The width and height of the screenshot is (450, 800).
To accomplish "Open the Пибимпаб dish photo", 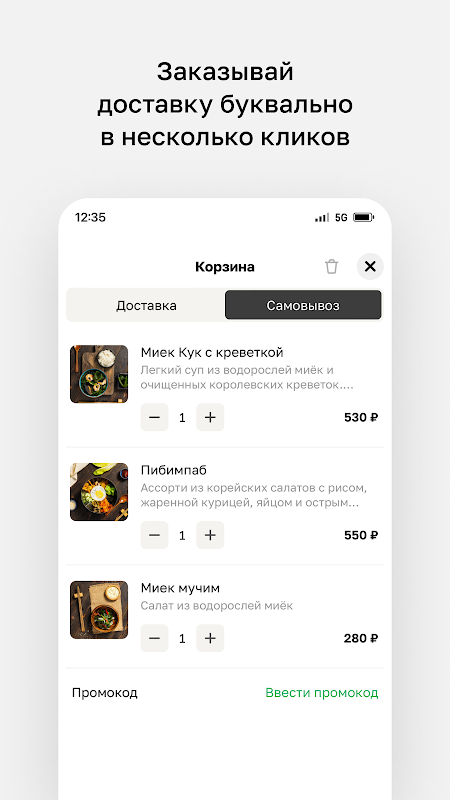I will coord(99,492).
